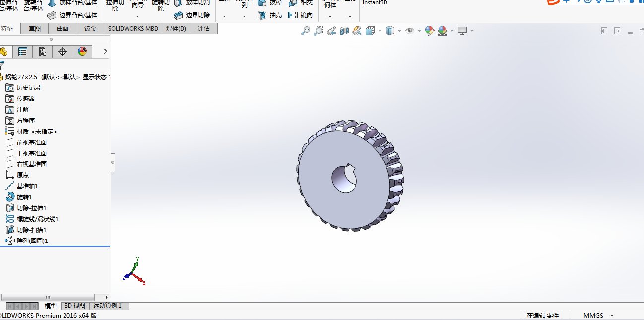Open View Settings dropdown arrow
Screen dimensions: 644x320
472,31
